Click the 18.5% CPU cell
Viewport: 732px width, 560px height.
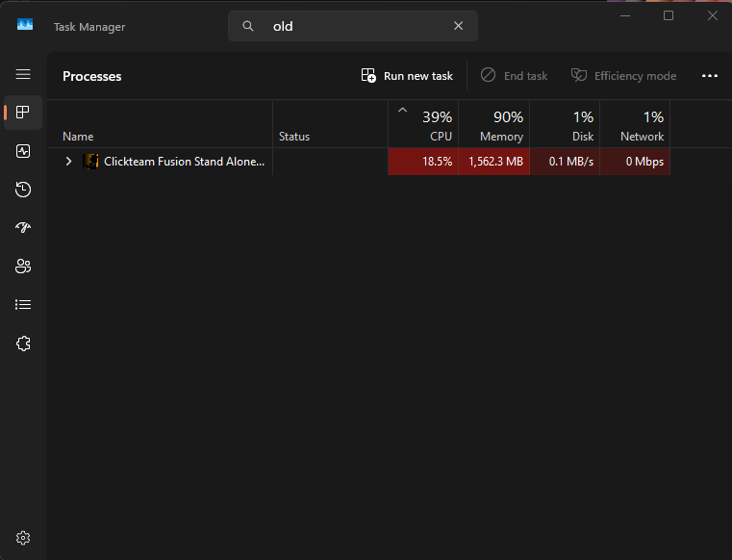click(x=423, y=162)
